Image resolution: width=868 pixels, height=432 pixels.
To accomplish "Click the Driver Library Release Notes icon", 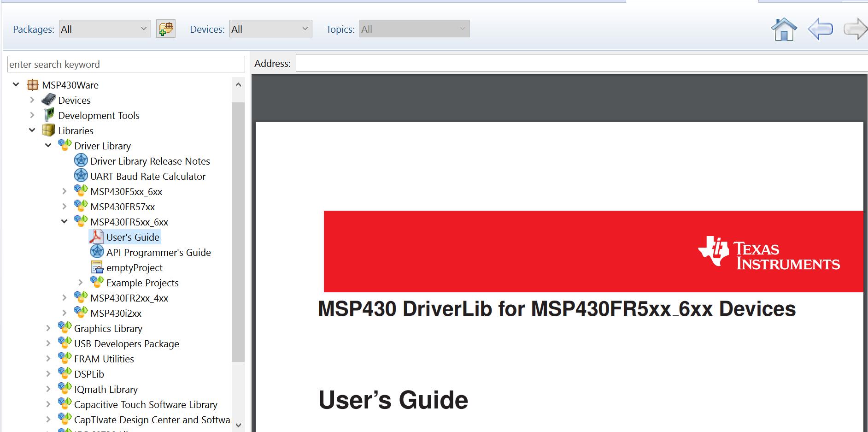I will coord(81,161).
